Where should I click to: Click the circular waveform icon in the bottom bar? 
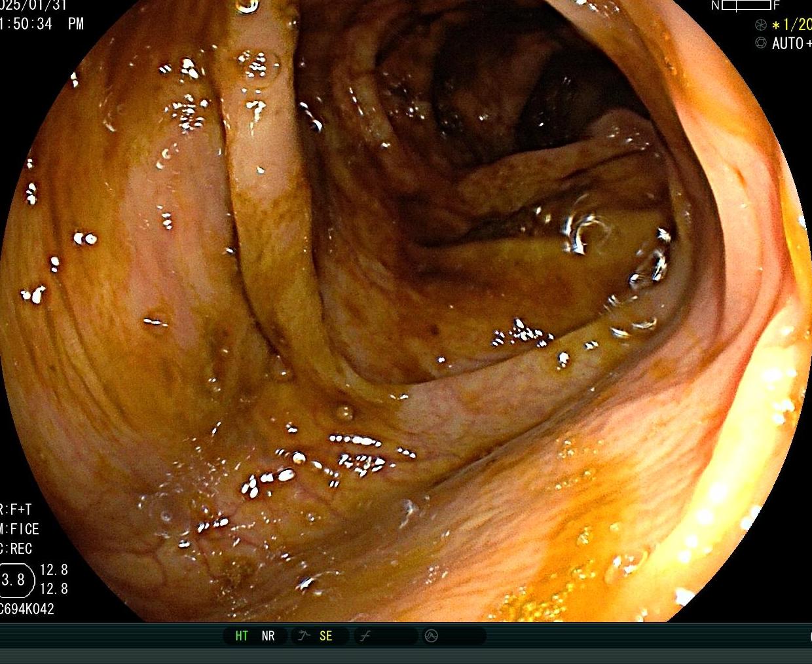pyautogui.click(x=432, y=636)
